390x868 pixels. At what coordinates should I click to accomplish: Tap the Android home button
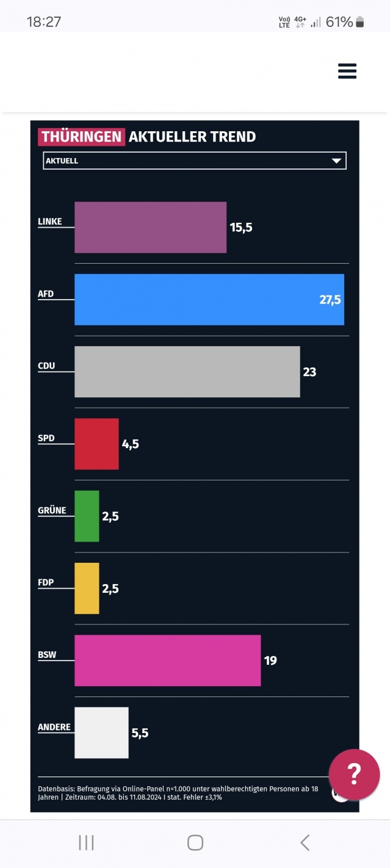click(x=195, y=843)
